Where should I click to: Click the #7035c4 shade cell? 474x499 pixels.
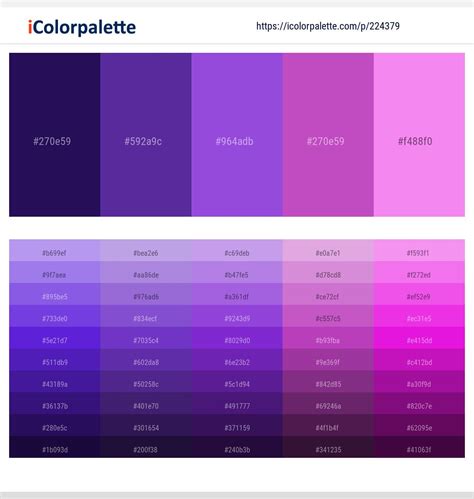click(x=146, y=338)
